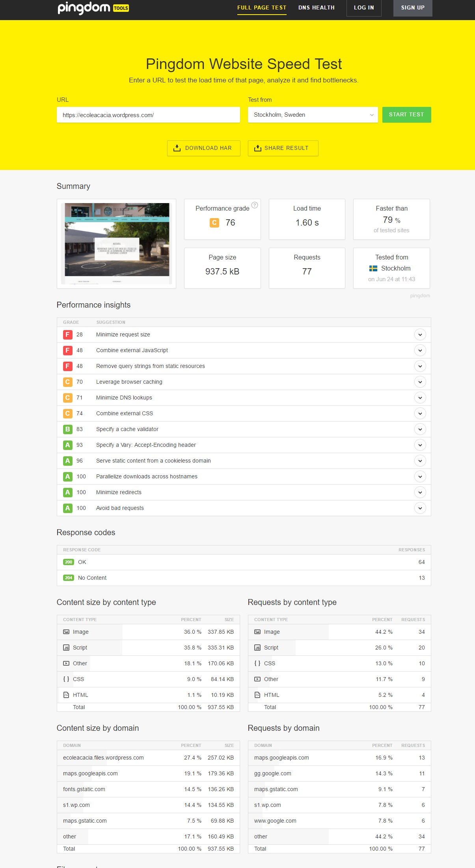Click the A badge for Avoid bad requests
475x868 pixels.
67,508
